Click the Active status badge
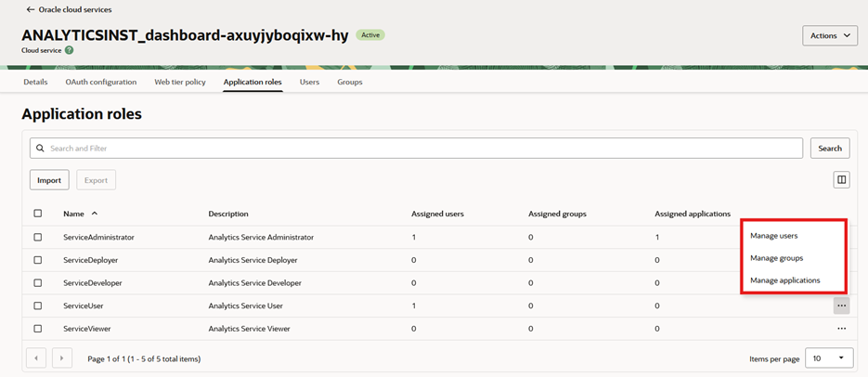868x377 pixels. (x=370, y=35)
